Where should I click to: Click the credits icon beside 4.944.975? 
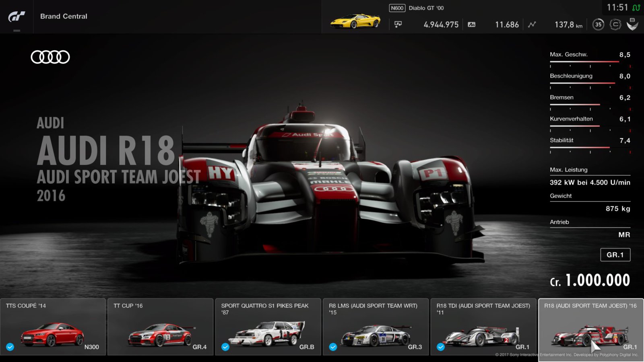coord(398,25)
